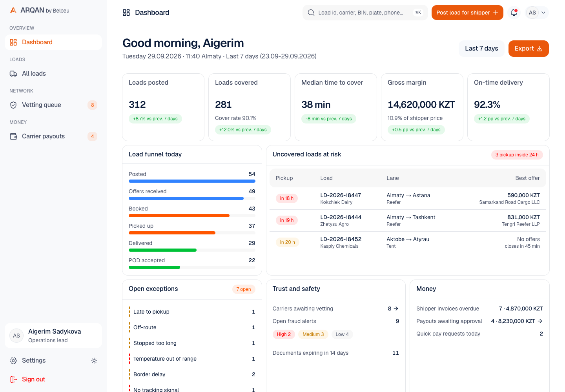Open load LD-2026-18452 row

click(408, 242)
